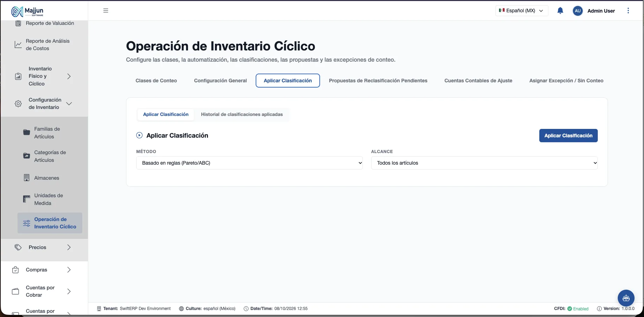
Task: Switch to Configuración General tab
Action: [220, 81]
